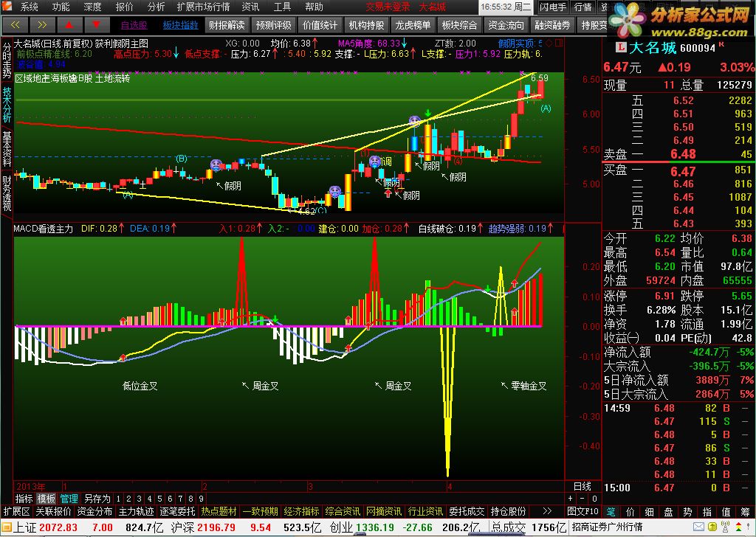Select the 管理 tab below the chart
Screen dimensions: 756x537
69,499
